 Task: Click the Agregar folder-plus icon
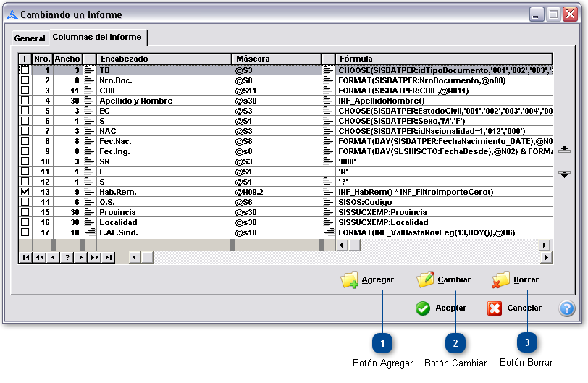coord(349,280)
